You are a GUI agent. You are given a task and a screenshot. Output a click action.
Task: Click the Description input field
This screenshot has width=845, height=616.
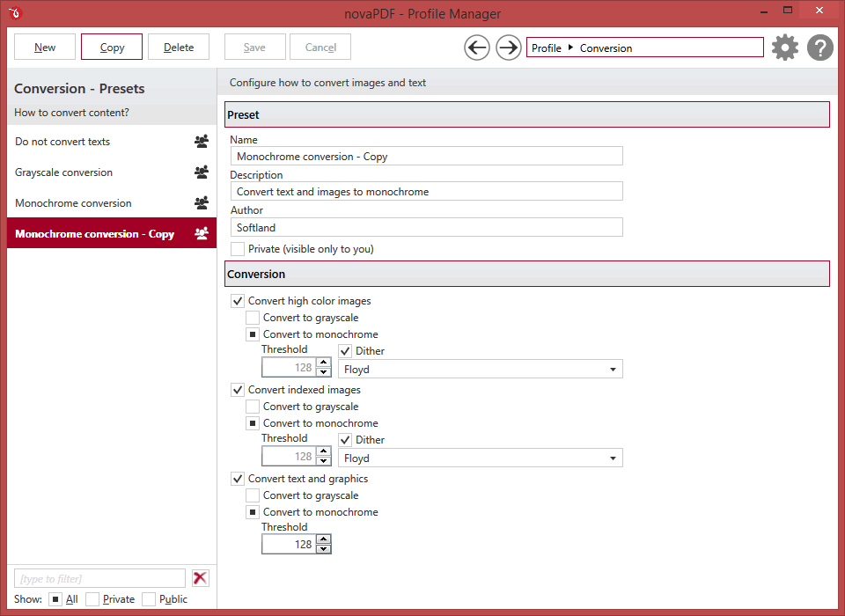coord(426,191)
